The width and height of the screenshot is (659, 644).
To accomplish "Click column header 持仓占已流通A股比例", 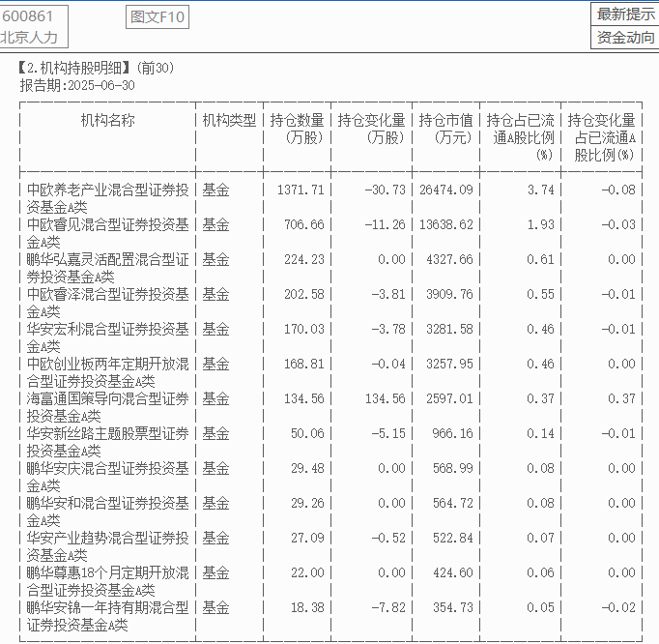I will pos(520,137).
